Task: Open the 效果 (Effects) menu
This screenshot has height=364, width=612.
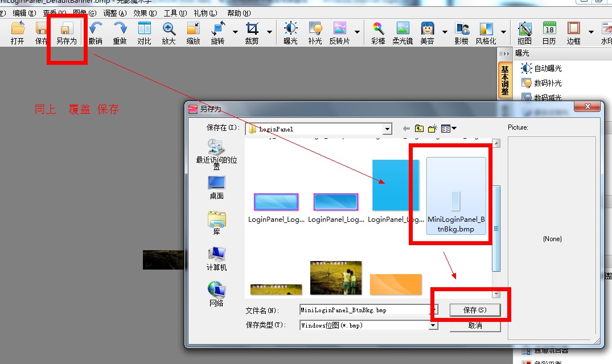Action: pos(145,13)
